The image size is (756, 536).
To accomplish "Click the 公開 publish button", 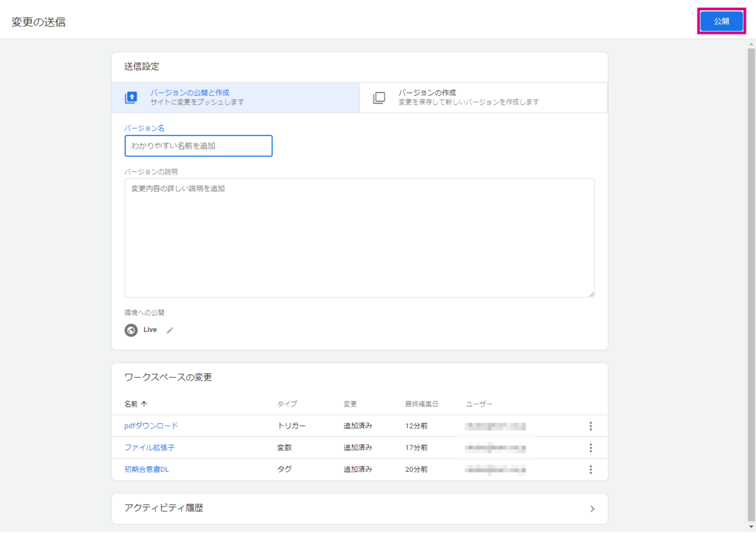I will point(721,21).
